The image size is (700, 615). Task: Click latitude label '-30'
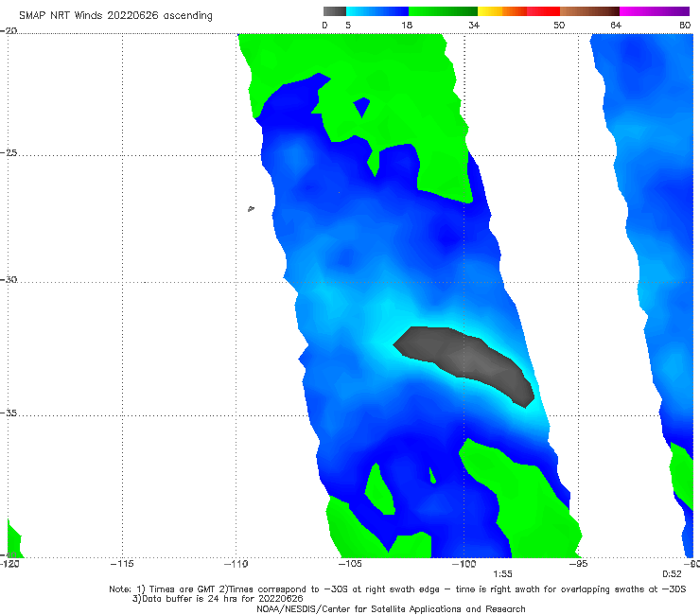9,279
